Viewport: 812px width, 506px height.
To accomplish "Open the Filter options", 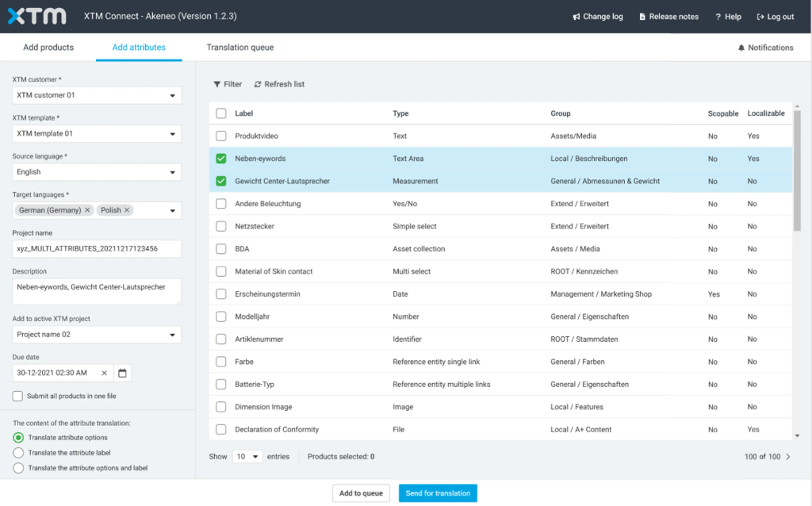I will (x=228, y=84).
